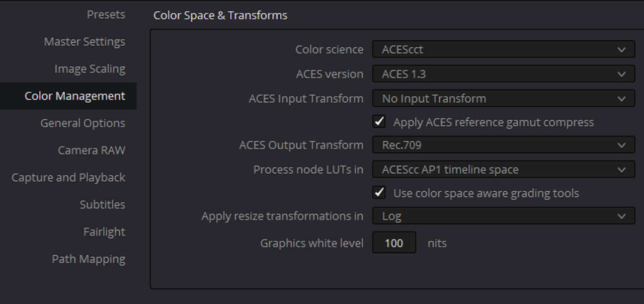Open Apply resize transformations in dropdown
644x304 pixels.
[504, 216]
